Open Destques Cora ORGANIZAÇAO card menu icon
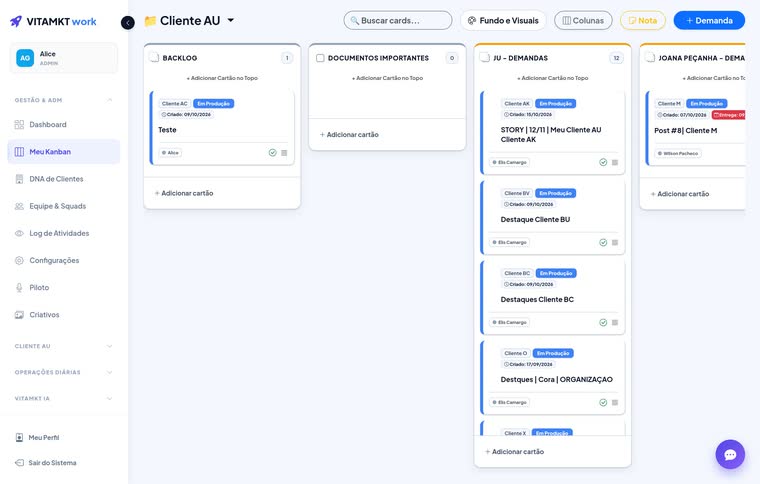Image resolution: width=760 pixels, height=484 pixels. pos(615,403)
